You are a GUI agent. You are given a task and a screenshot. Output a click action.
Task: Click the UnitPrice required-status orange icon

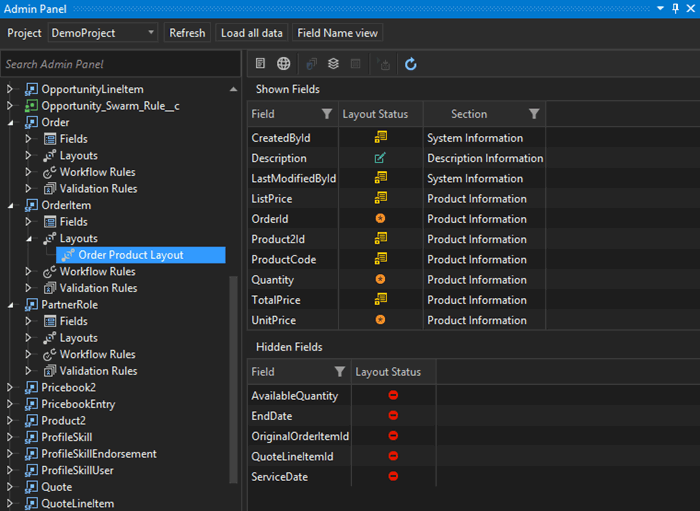point(380,320)
